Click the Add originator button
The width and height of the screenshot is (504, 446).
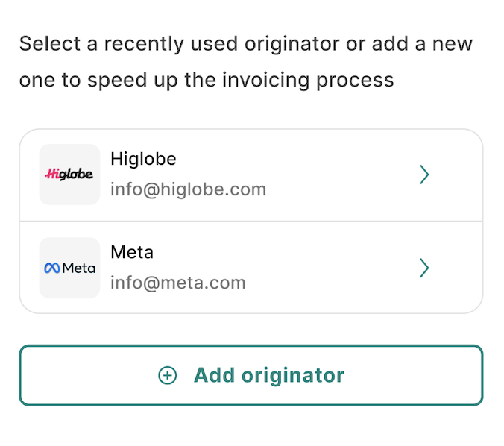251,375
